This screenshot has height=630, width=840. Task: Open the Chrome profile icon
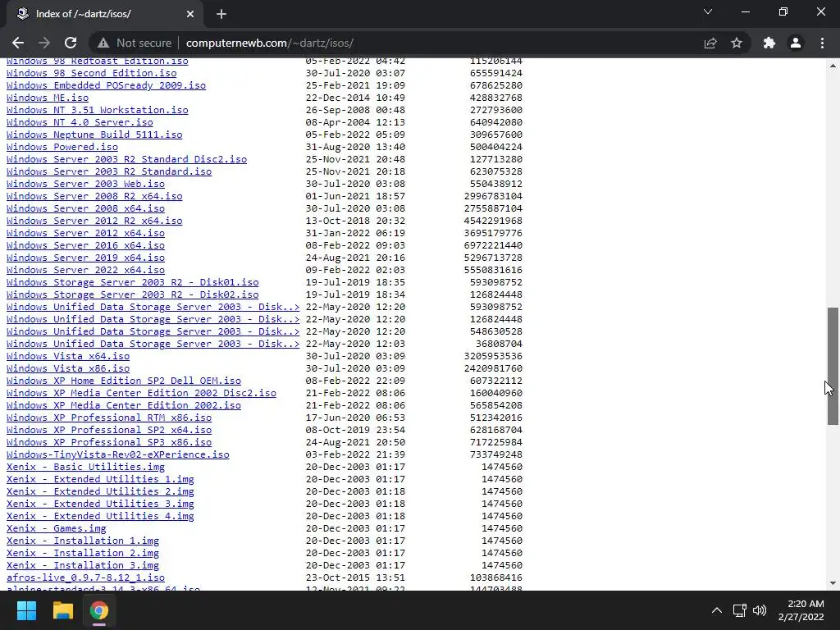click(x=796, y=43)
